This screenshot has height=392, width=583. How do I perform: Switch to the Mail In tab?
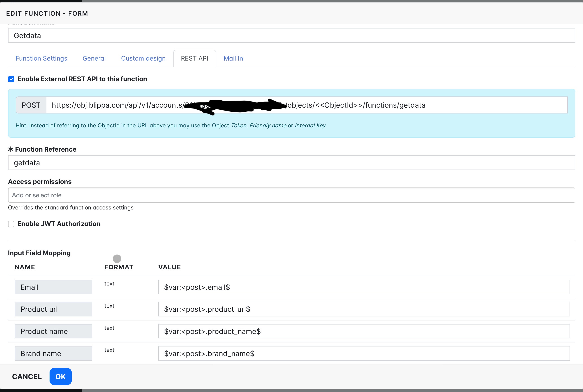coord(233,59)
